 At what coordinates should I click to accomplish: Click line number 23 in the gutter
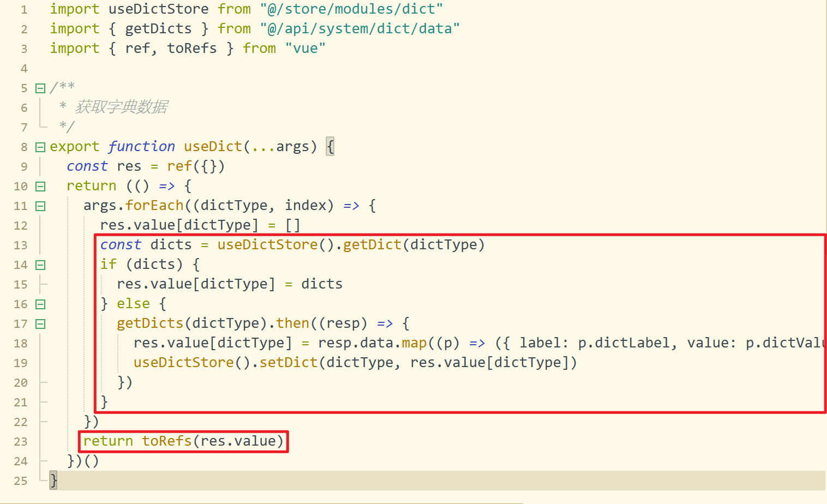[x=21, y=442]
